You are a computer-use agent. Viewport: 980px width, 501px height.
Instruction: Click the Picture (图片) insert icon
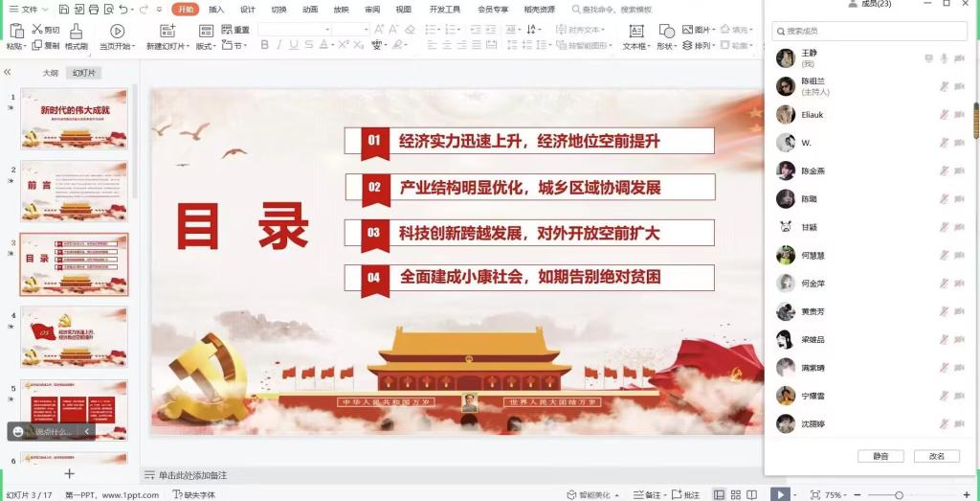(687, 29)
